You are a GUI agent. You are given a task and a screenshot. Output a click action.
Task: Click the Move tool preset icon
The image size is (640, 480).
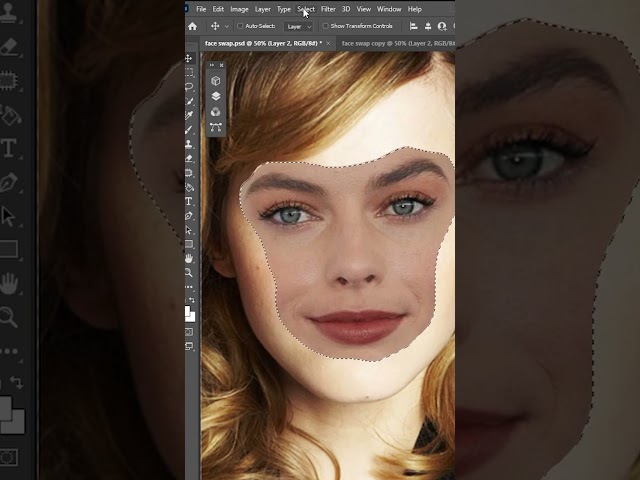click(215, 26)
